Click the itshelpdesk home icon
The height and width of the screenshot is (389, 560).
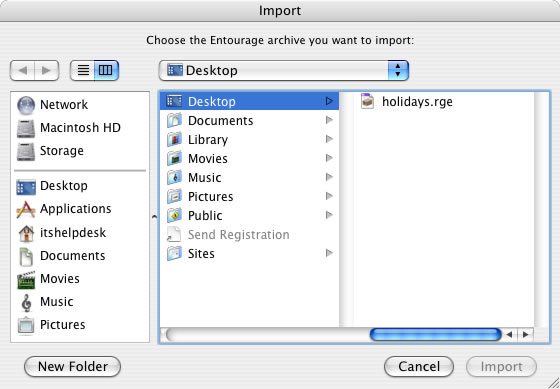pos(26,233)
